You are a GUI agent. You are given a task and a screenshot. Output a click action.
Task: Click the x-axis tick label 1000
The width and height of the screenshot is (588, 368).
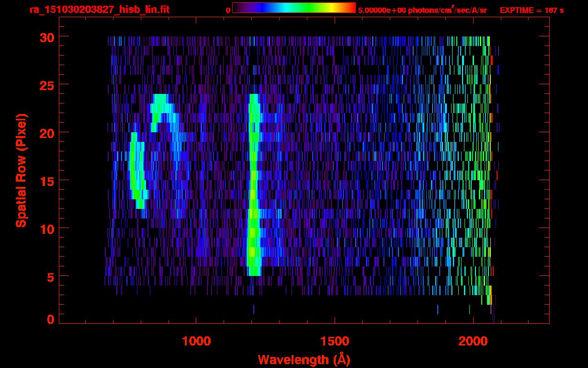[196, 341]
